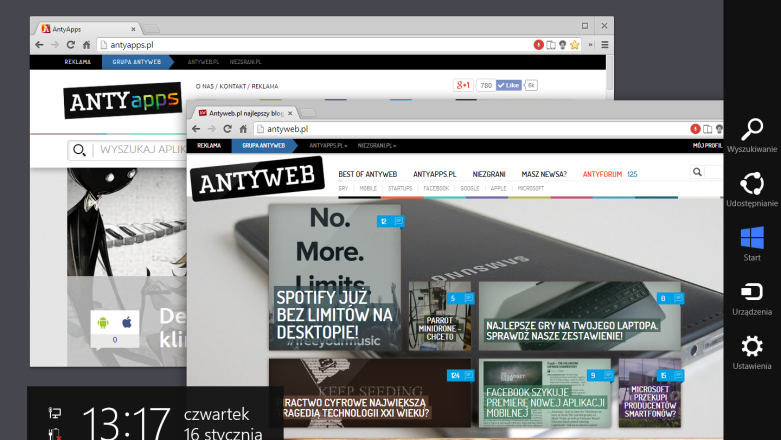Image resolution: width=781 pixels, height=440 pixels.
Task: Open BEST OF ANTYWEB menu item
Action: click(x=368, y=174)
